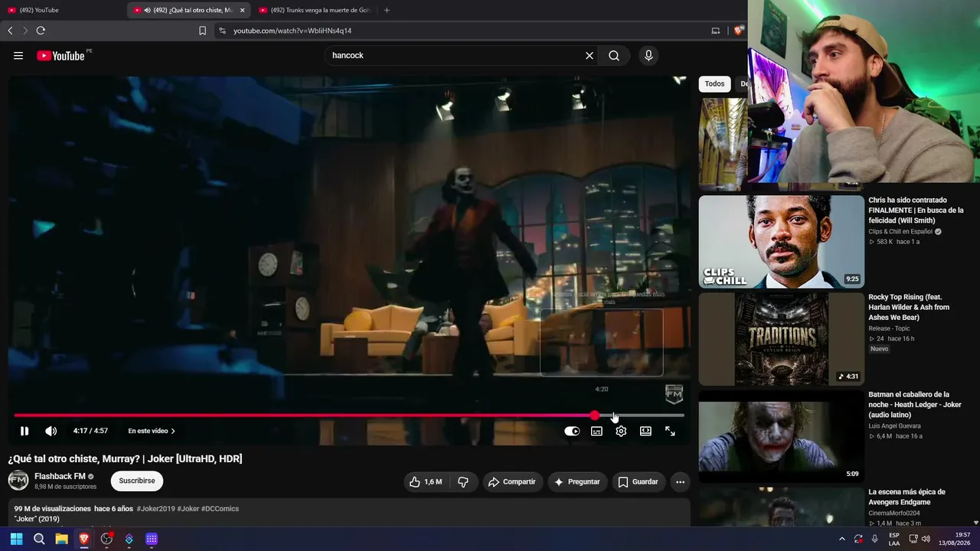The image size is (980, 551).
Task: Subscribe with the Suscribirse button
Action: (x=137, y=481)
